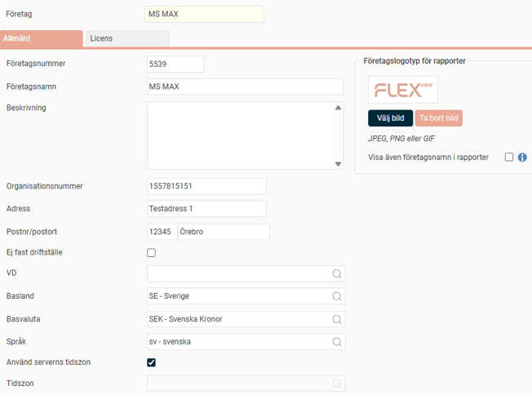Toggle Visa även företagsnamn i rapporter checkbox

[509, 158]
